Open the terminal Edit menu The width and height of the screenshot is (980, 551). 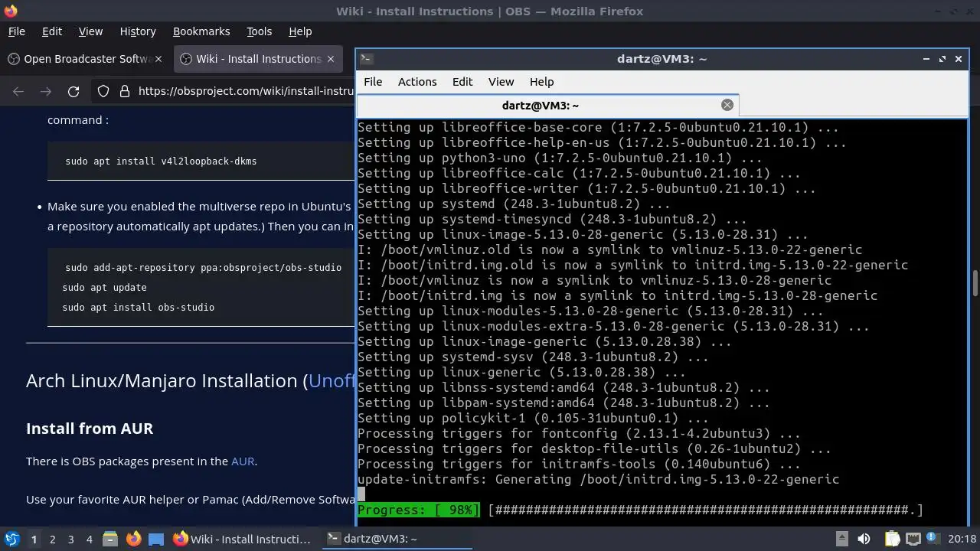[x=462, y=82]
